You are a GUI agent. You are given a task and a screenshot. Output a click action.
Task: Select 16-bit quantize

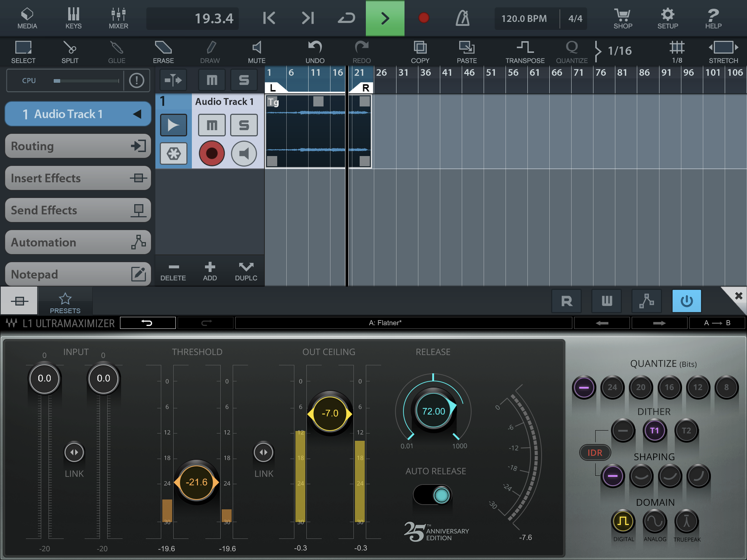pyautogui.click(x=669, y=387)
